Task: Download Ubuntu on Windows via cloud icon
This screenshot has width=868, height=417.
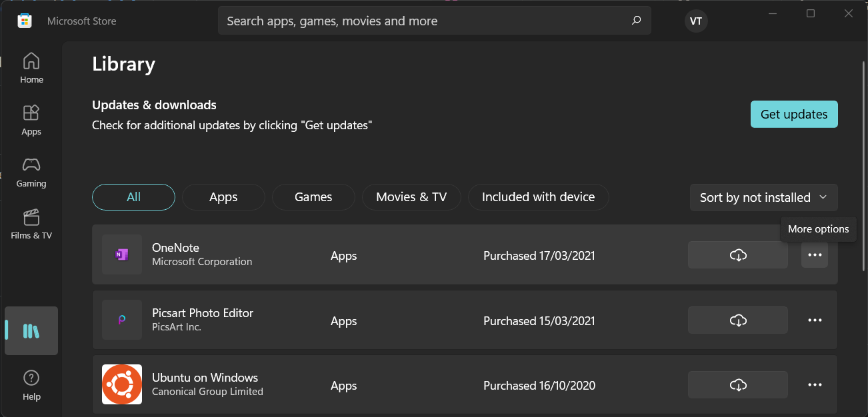Action: click(737, 384)
